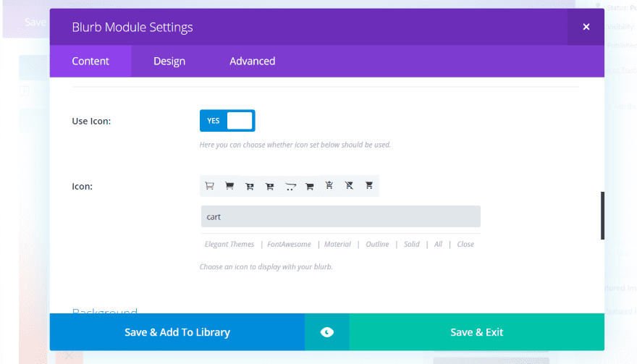Click the eye preview icon button
The width and height of the screenshot is (637, 364).
tap(327, 332)
